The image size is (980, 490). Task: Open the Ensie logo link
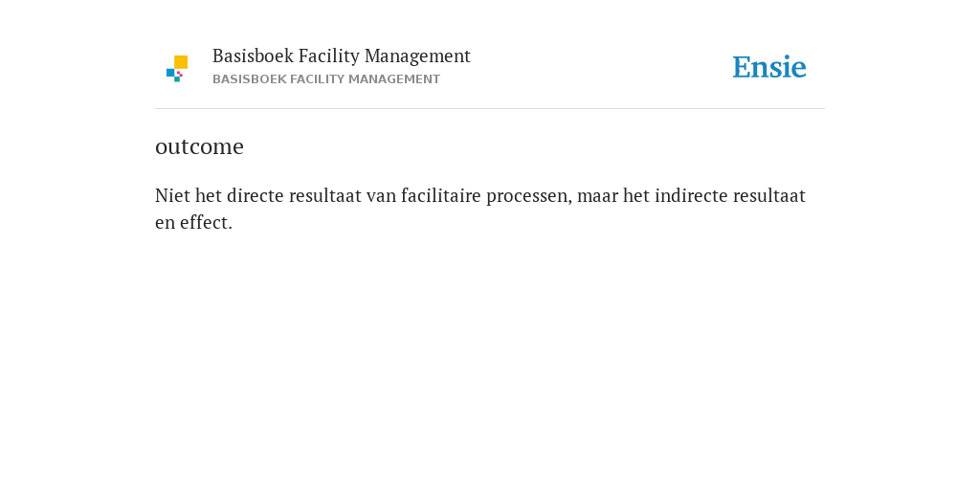[x=769, y=67]
